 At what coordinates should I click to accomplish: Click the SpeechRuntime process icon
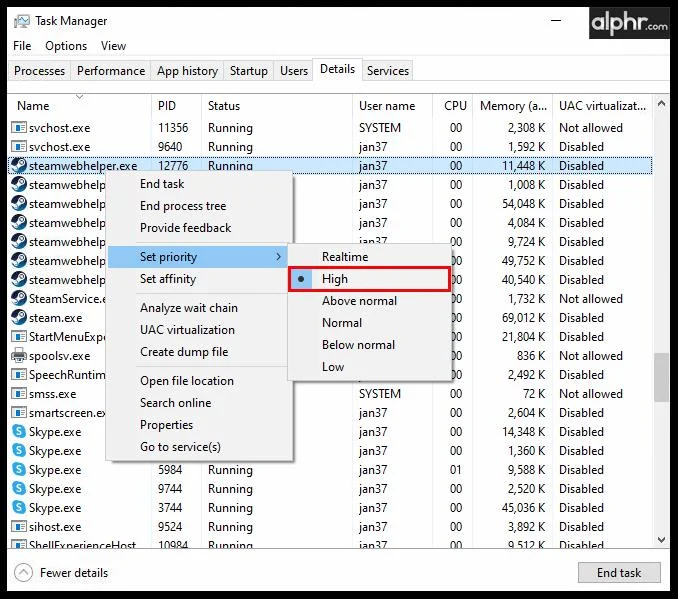point(19,375)
